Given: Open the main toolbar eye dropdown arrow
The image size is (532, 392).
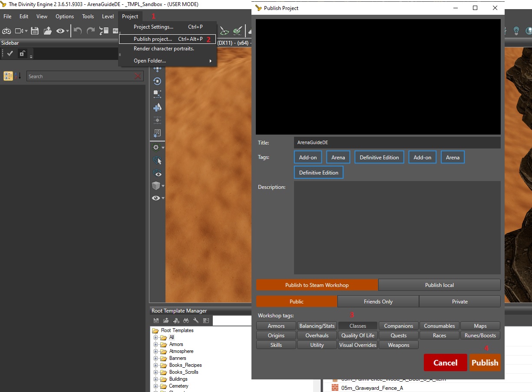Looking at the screenshot, I should pos(68,31).
